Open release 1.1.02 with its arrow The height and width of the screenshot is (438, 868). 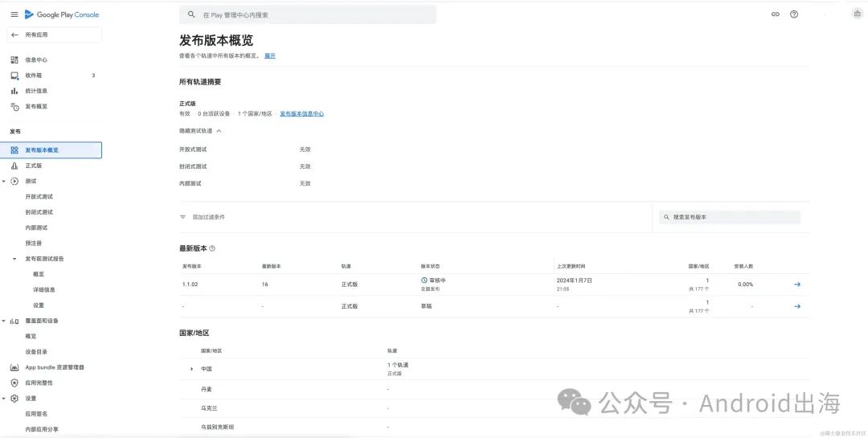[797, 284]
